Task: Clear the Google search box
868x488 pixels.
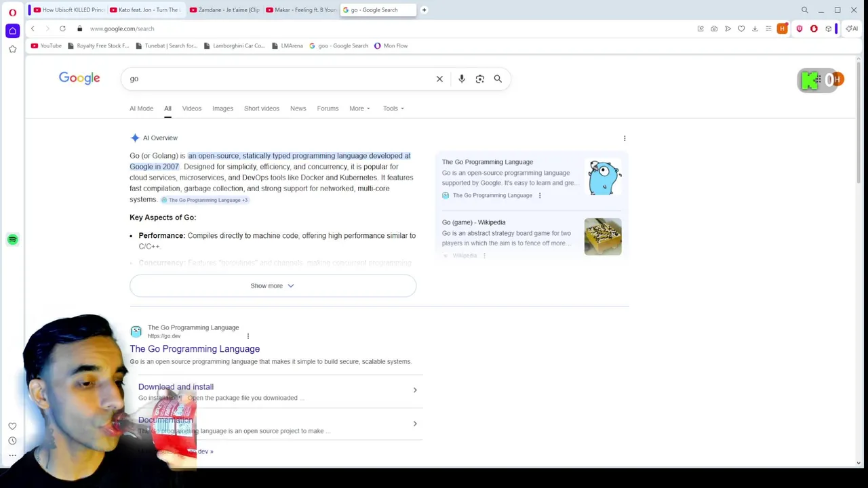Action: click(x=439, y=79)
